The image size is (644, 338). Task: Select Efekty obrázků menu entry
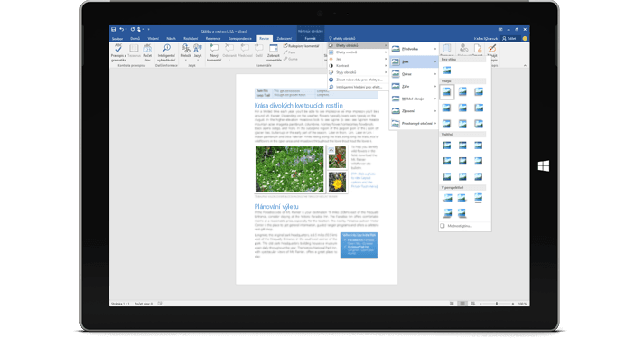pos(358,46)
